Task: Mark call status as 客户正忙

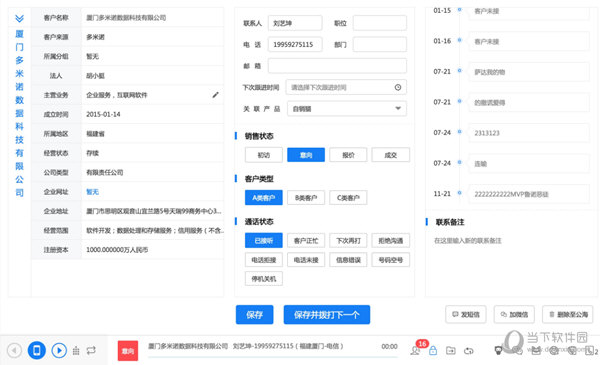Action: pyautogui.click(x=306, y=241)
